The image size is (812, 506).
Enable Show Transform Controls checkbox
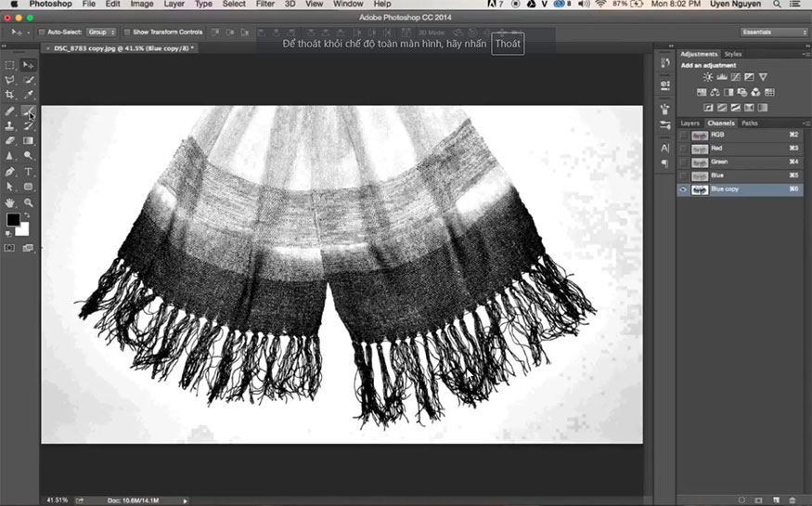tap(127, 32)
